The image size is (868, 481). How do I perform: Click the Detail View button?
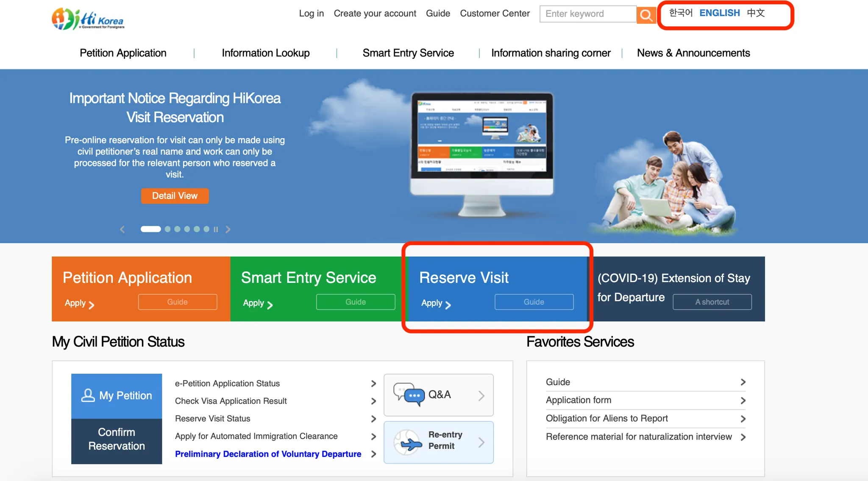coord(175,196)
